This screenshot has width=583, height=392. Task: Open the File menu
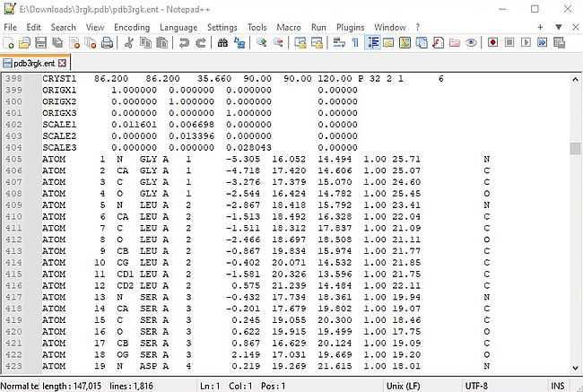point(10,28)
